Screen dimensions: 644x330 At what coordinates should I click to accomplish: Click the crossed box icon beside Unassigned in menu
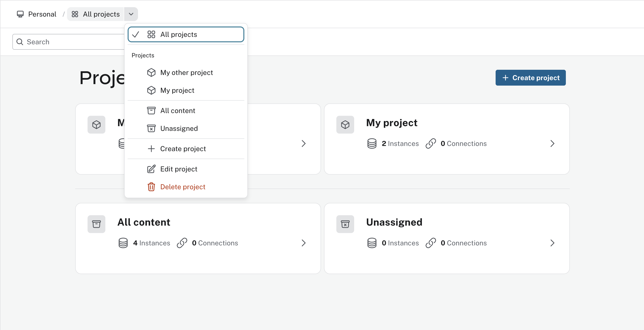click(x=151, y=128)
